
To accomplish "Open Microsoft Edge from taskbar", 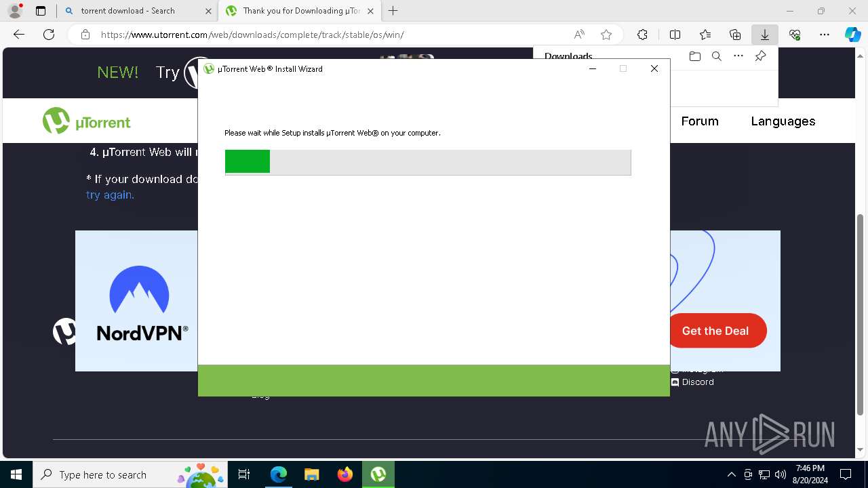I will [279, 474].
